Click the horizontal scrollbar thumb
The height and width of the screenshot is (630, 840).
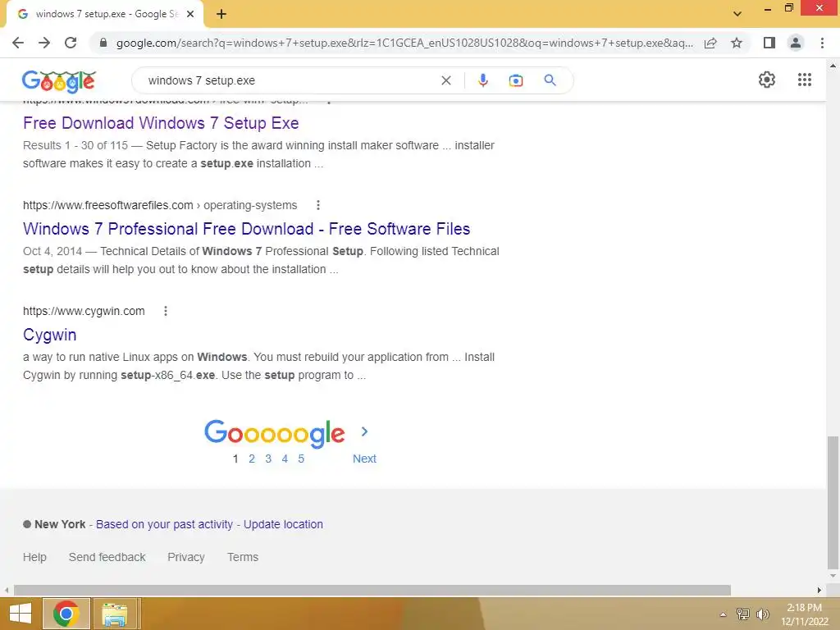click(x=372, y=591)
